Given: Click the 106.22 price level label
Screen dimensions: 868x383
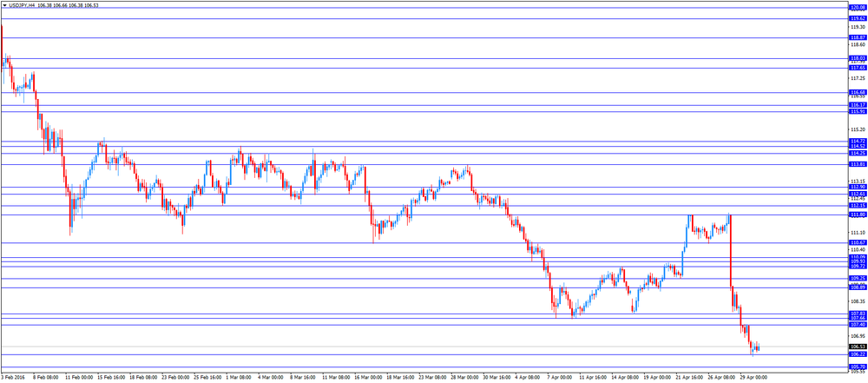Looking at the screenshot, I should coord(858,354).
